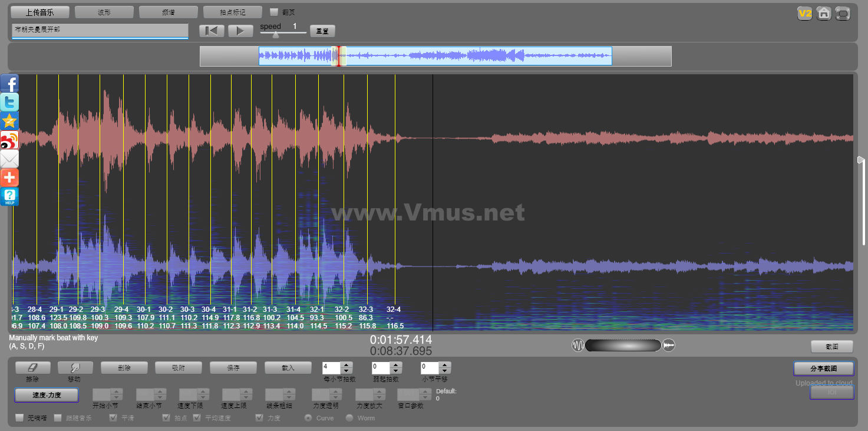
Task: Share via the Twitter sidebar icon
Action: tap(9, 102)
